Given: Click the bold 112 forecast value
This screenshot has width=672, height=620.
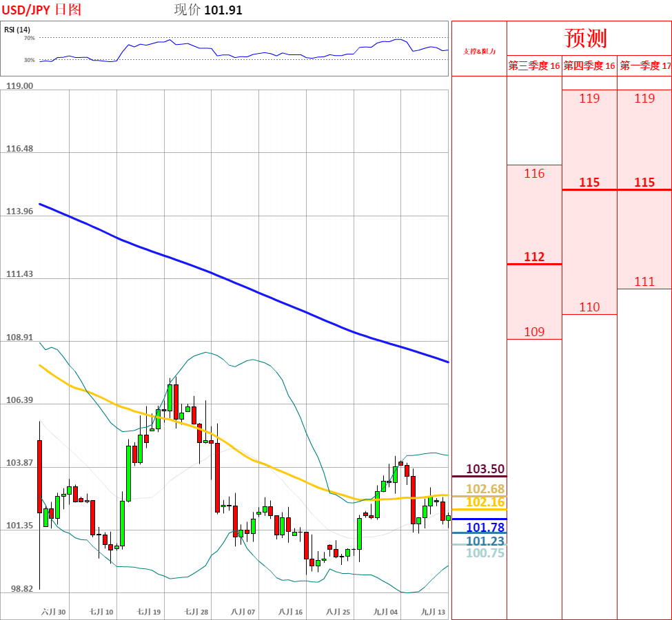Looking at the screenshot, I should tap(534, 257).
